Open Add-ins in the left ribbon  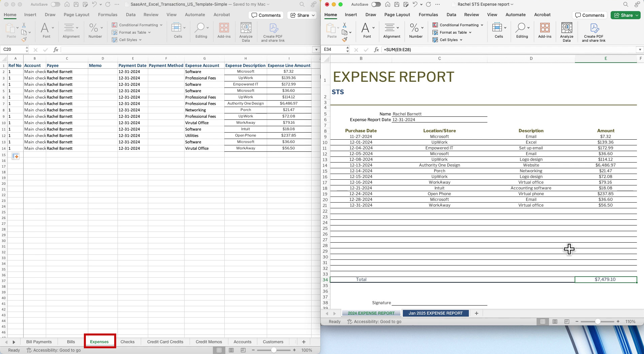coord(224,31)
